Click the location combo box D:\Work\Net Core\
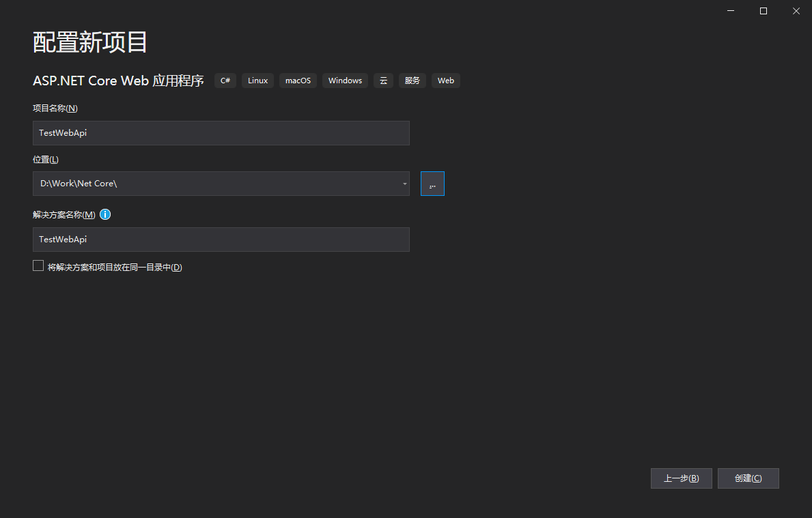The height and width of the screenshot is (518, 812). 221,184
